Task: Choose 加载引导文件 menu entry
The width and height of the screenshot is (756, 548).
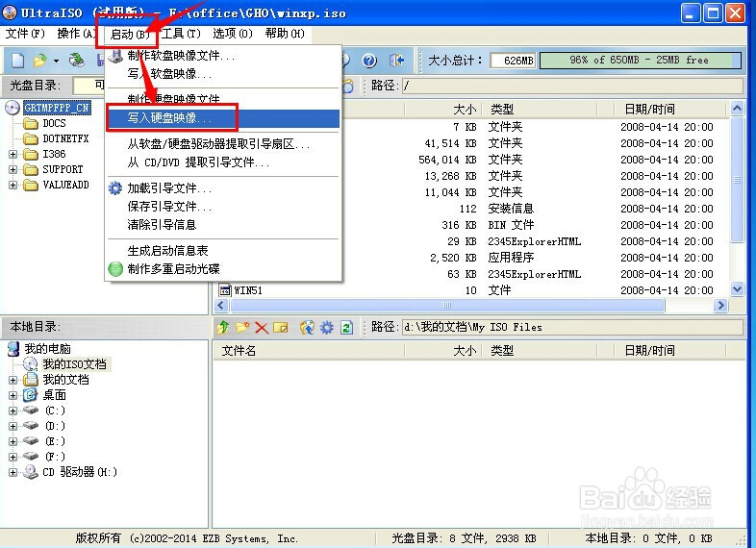Action: pyautogui.click(x=223, y=188)
